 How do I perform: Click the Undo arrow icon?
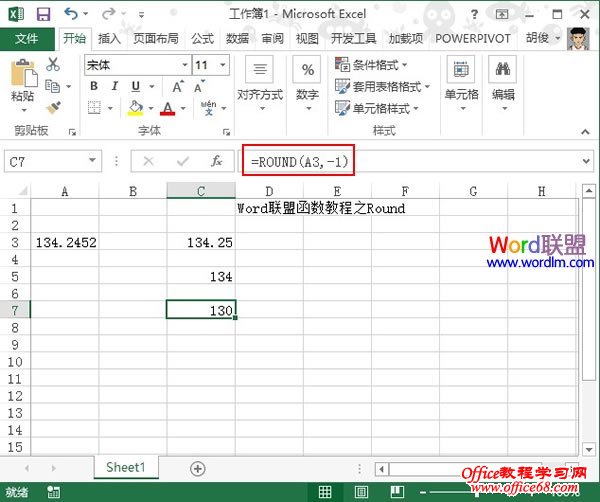coord(71,14)
